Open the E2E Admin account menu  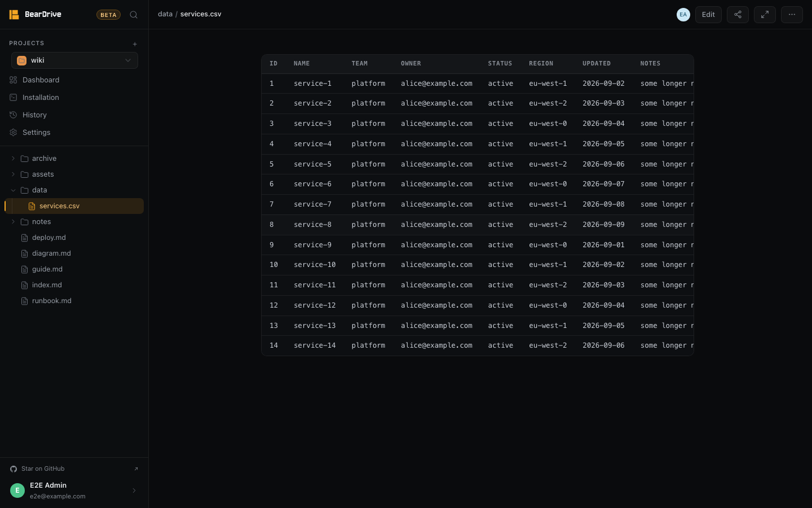click(x=74, y=491)
